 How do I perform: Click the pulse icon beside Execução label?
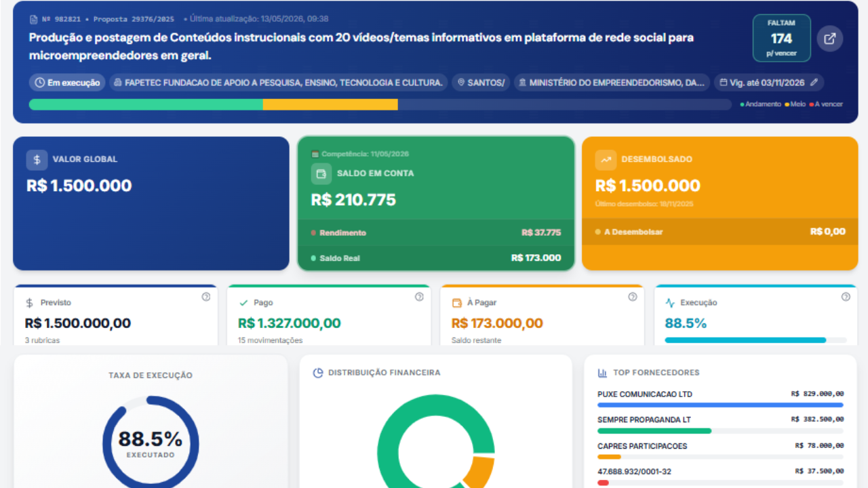pos(670,303)
